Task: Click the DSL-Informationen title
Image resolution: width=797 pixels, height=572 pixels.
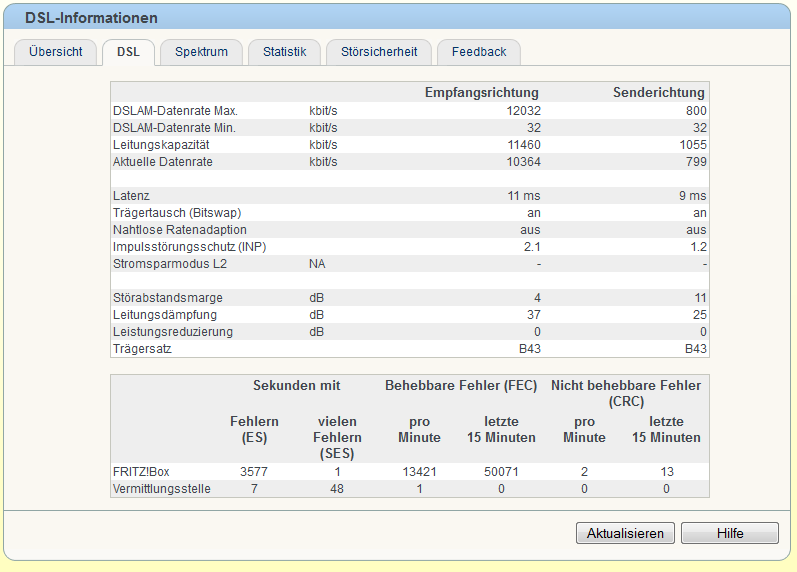Action: [x=91, y=18]
